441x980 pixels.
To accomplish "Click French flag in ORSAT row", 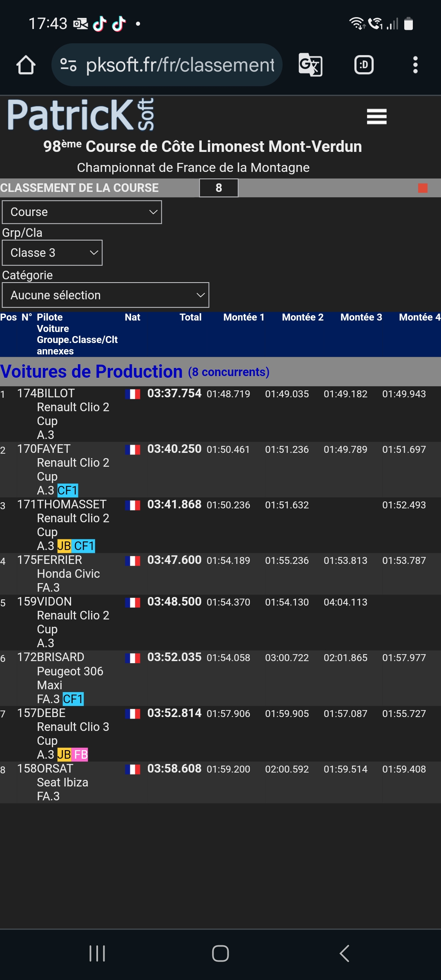I will pos(133,769).
